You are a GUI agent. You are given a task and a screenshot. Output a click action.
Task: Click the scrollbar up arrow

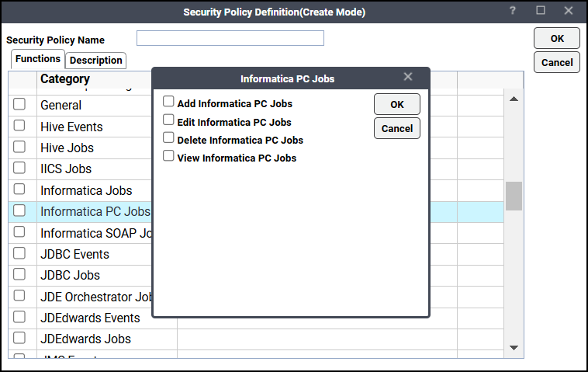514,99
